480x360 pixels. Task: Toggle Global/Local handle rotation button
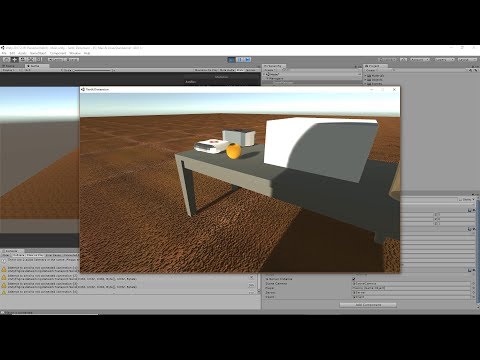point(73,59)
